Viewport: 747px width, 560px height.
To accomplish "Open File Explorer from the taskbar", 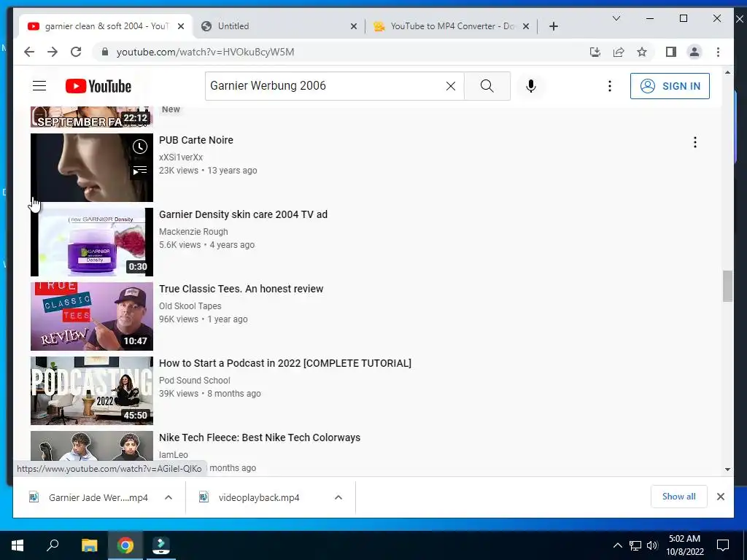I will point(89,545).
